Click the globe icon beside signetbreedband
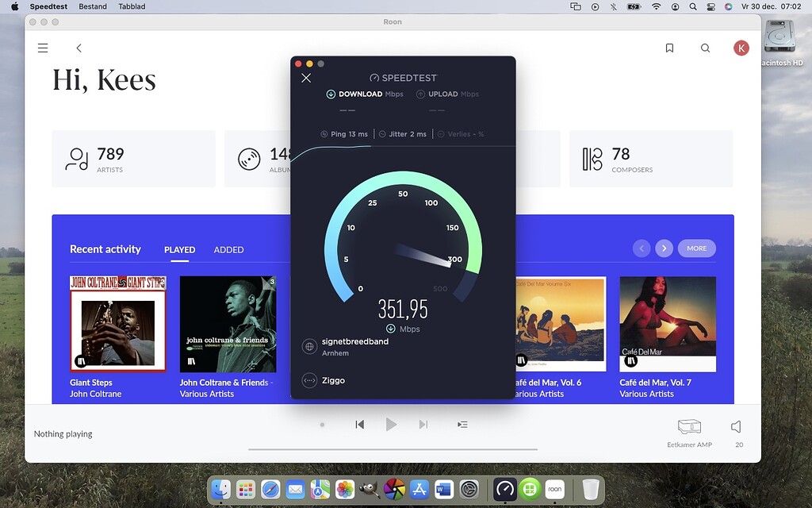This screenshot has width=812, height=508. click(309, 347)
